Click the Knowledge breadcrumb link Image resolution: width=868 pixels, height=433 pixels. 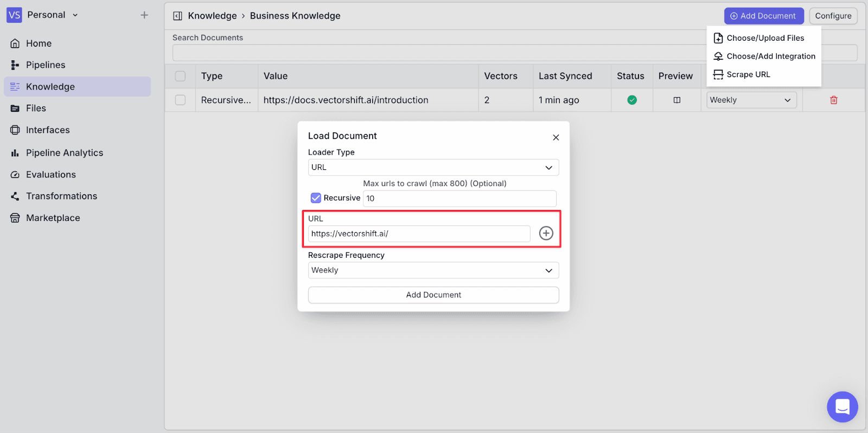tap(212, 16)
